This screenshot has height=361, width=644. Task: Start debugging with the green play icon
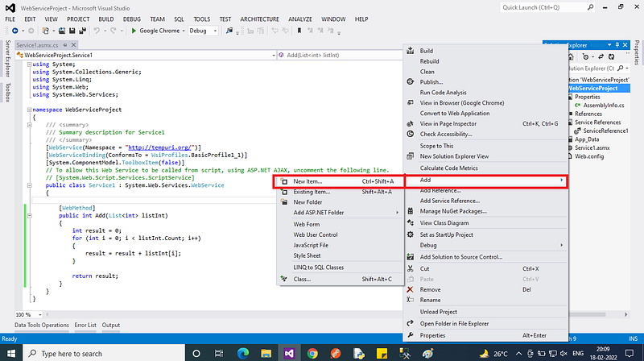coord(134,31)
